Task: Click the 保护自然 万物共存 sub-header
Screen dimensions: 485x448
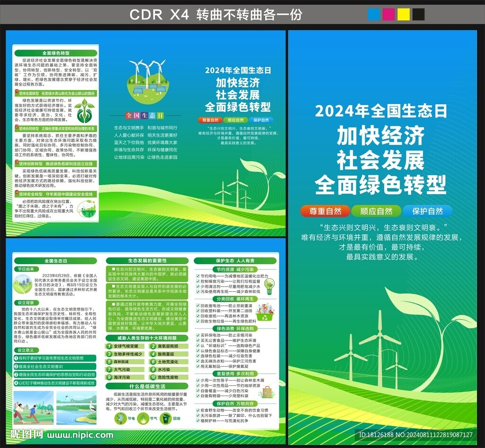Action: (x=235, y=403)
